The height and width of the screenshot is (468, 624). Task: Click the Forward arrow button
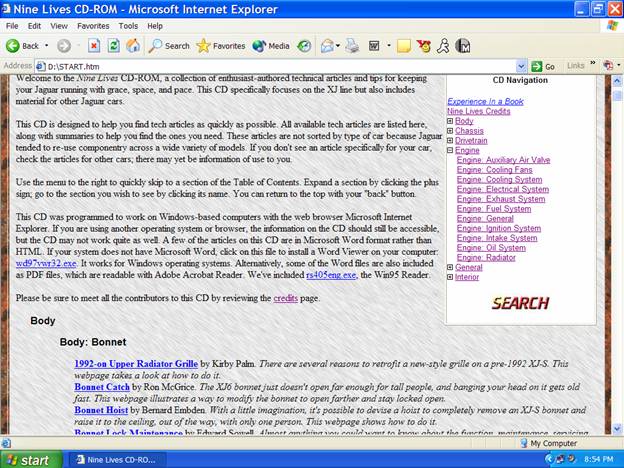pyautogui.click(x=64, y=46)
